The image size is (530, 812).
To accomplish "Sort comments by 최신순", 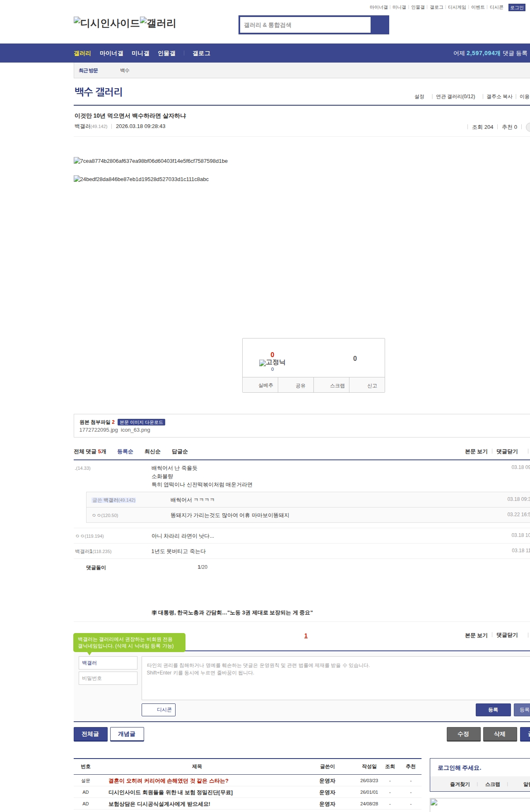I will pos(152,452).
